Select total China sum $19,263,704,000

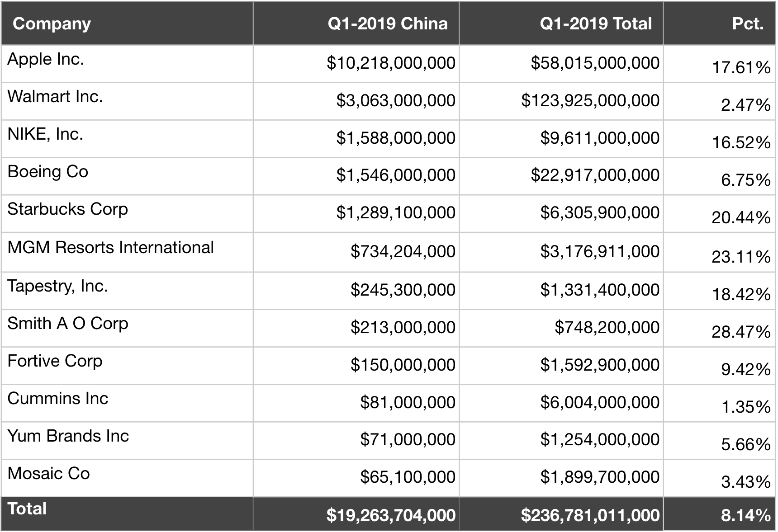pos(391,515)
